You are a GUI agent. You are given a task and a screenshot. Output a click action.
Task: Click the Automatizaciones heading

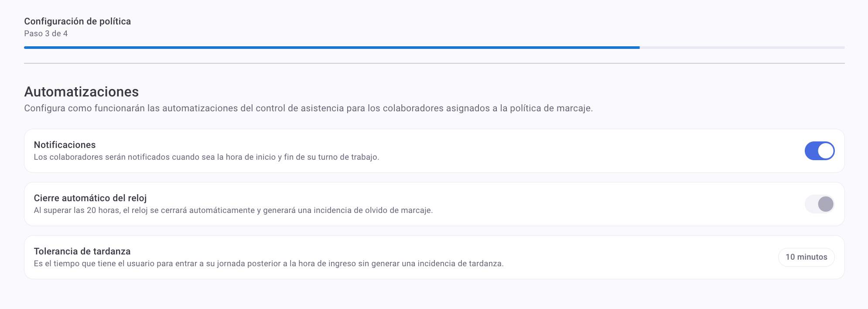click(81, 92)
